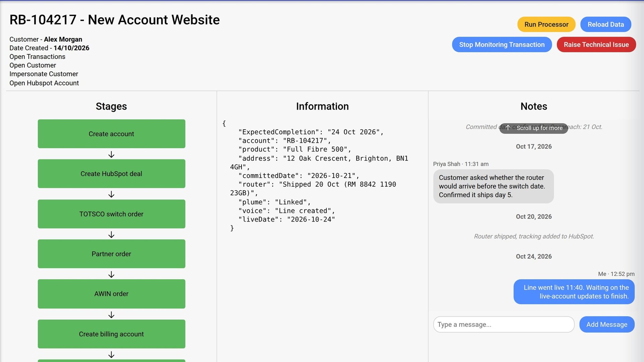The width and height of the screenshot is (644, 362).
Task: Open the TOTSCO switch order stage
Action: (111, 214)
